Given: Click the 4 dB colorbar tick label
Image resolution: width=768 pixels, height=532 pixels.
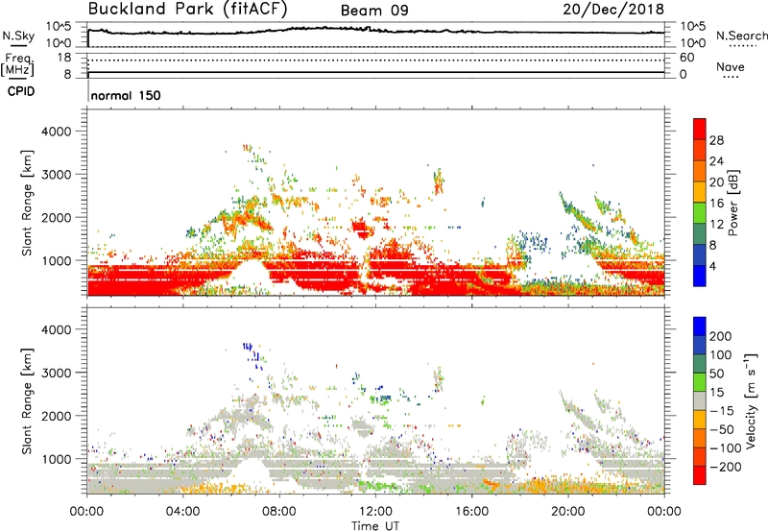Looking at the screenshot, I should (712, 266).
